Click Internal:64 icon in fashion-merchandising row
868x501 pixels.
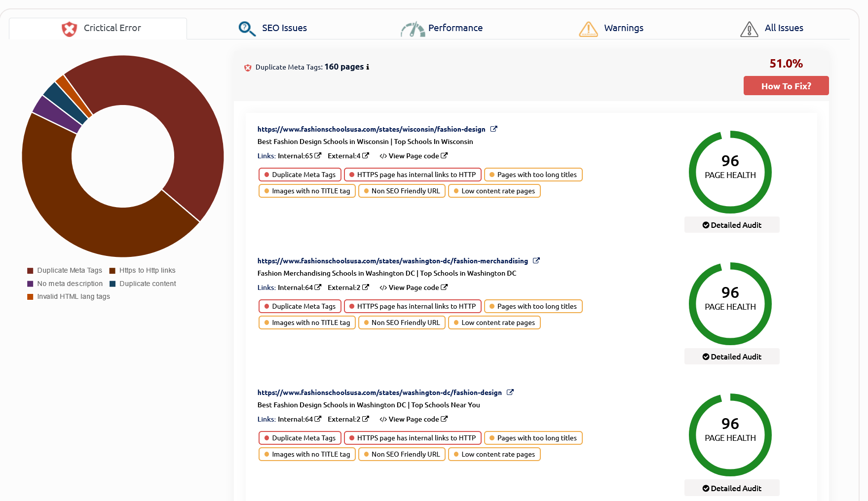pos(318,287)
